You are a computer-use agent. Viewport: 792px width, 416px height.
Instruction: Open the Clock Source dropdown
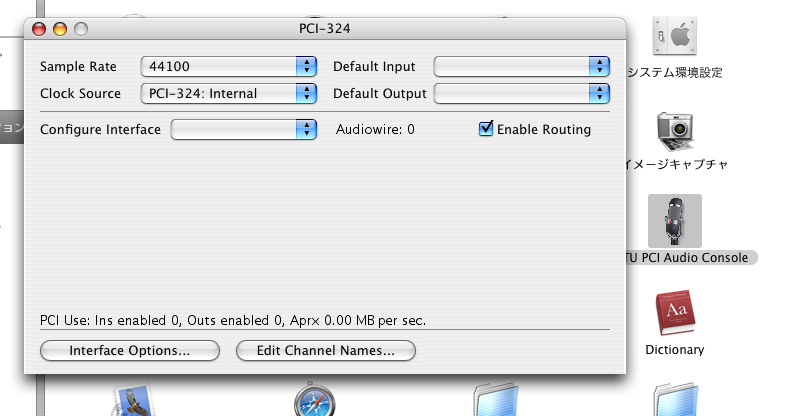coord(229,93)
